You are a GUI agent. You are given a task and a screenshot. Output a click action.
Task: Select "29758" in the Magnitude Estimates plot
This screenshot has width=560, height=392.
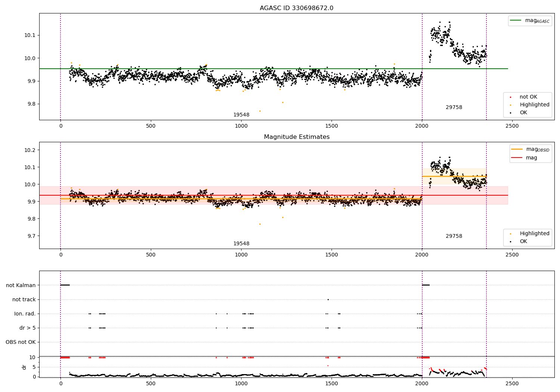[454, 236]
